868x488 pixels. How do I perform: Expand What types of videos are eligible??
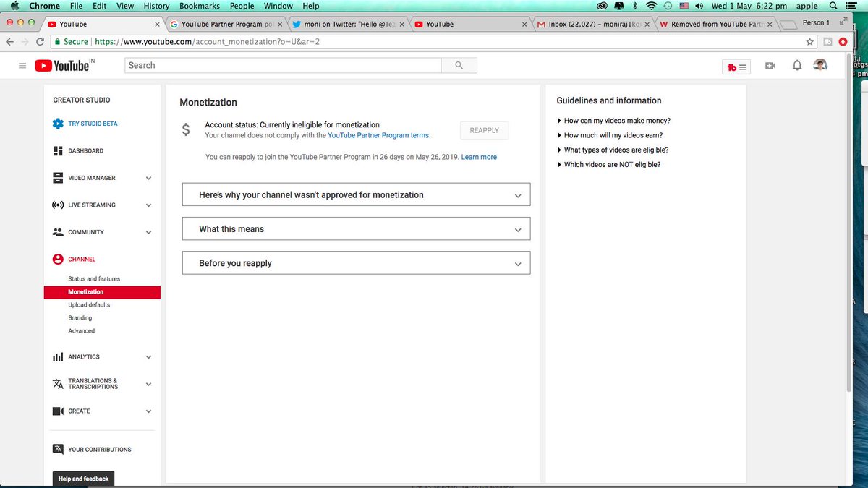pyautogui.click(x=613, y=150)
